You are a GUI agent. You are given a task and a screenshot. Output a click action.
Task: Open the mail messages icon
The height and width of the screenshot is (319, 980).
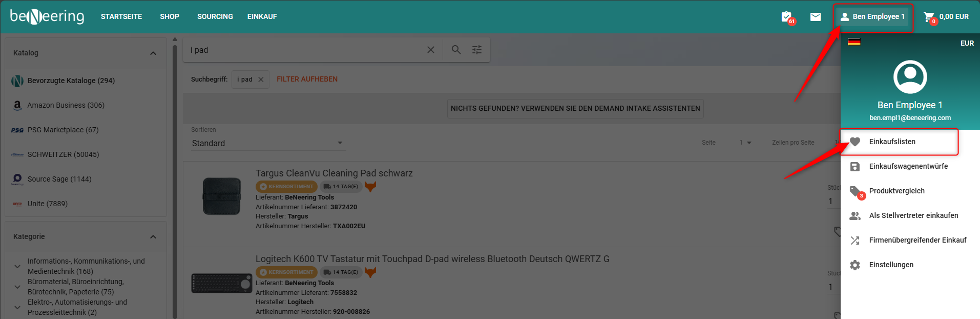(816, 17)
